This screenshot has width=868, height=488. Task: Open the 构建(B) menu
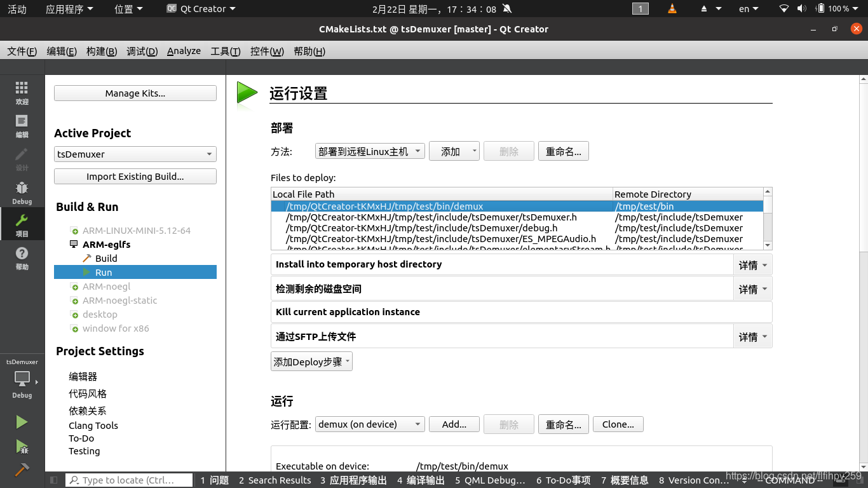coord(102,51)
